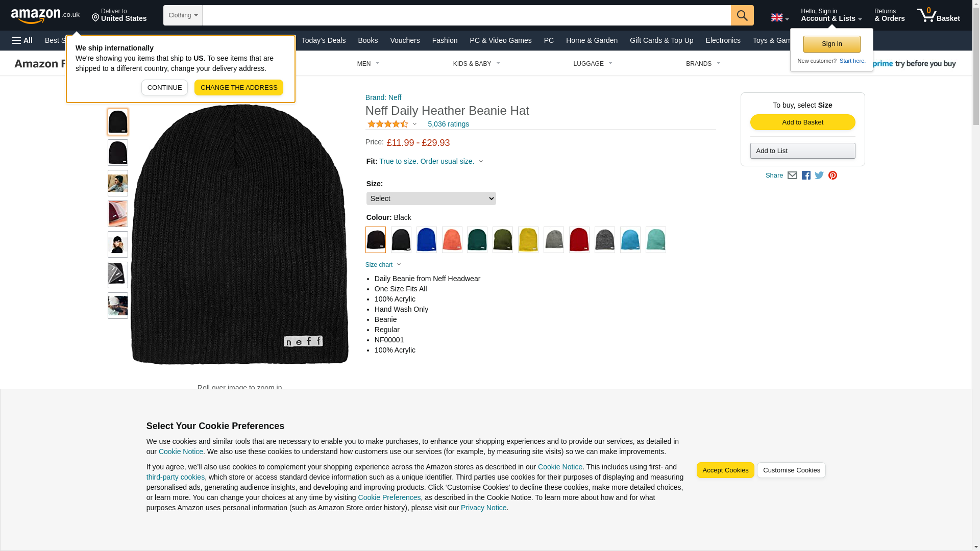Share product on Twitter icon

(819, 176)
